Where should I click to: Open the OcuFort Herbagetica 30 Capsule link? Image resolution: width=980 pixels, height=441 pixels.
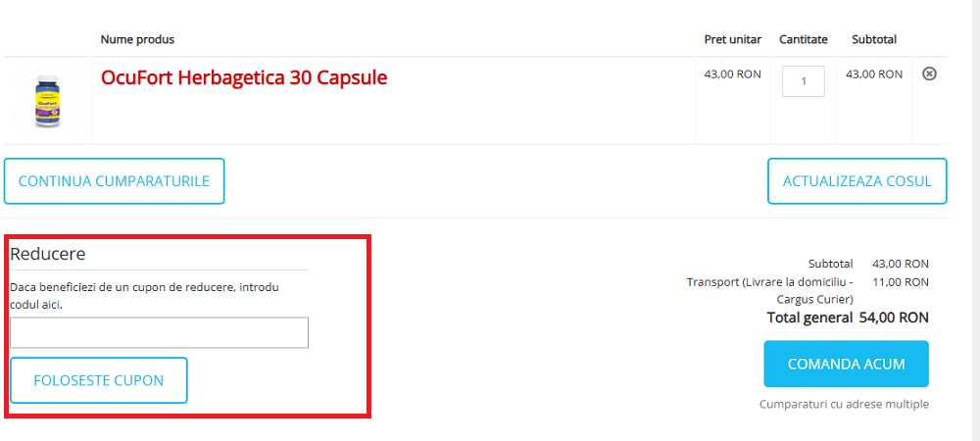point(244,77)
